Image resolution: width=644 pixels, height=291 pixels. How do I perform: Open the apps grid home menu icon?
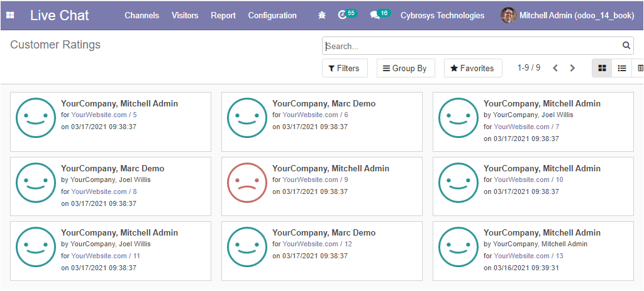[10, 15]
